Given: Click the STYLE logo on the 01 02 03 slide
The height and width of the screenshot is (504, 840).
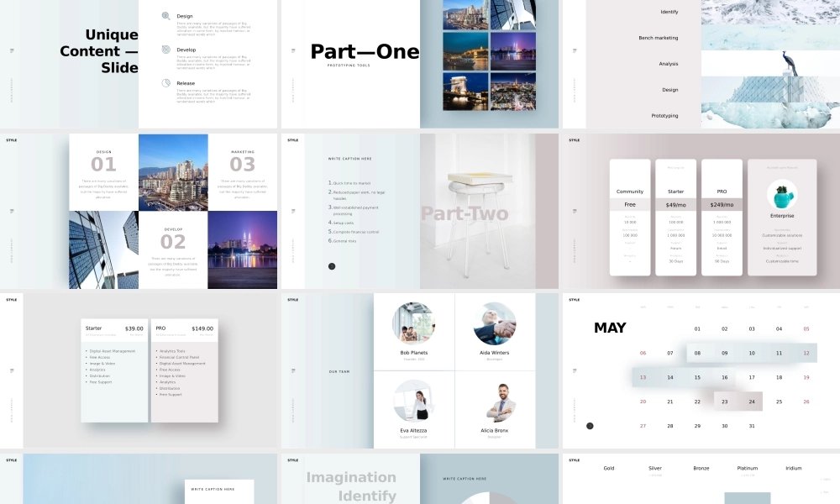Looking at the screenshot, I should tap(11, 140).
